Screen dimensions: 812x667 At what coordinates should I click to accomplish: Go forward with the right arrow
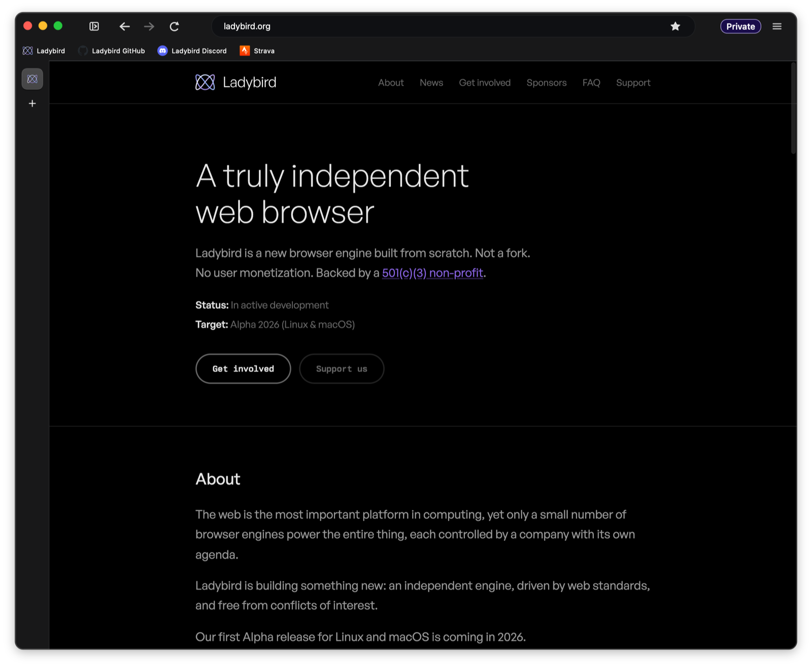(x=149, y=26)
